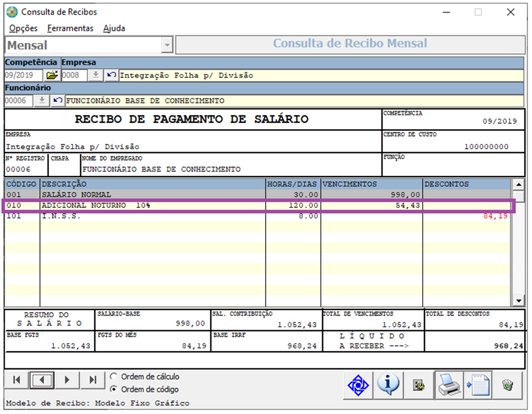Screen dimensions: 532x414
Task: Click the 120.00 hours value
Action: (303, 205)
